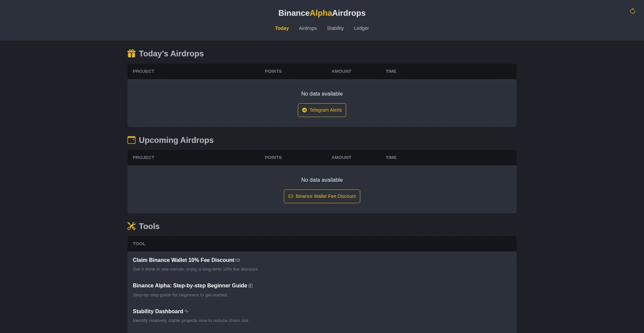Viewport: 644px width, 333px height.
Task: Click POINTS header in Upcoming Airdrops table
Action: [273, 158]
